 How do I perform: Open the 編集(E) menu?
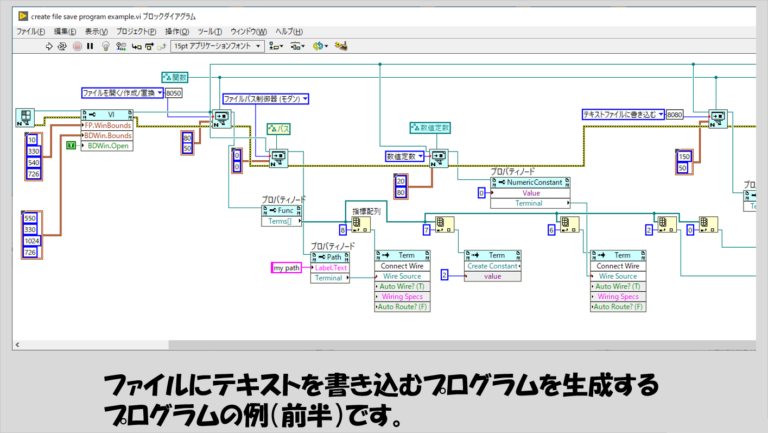[x=65, y=31]
